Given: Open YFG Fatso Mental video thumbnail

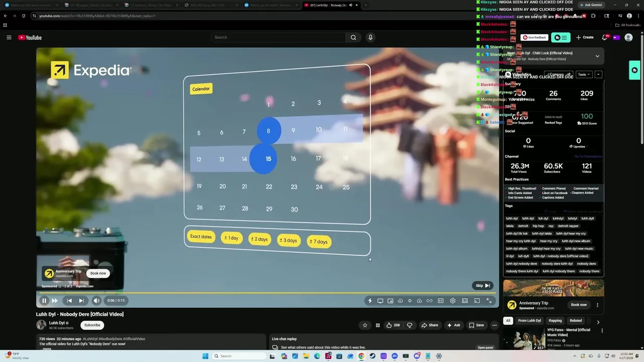Looking at the screenshot, I should click(x=524, y=339).
